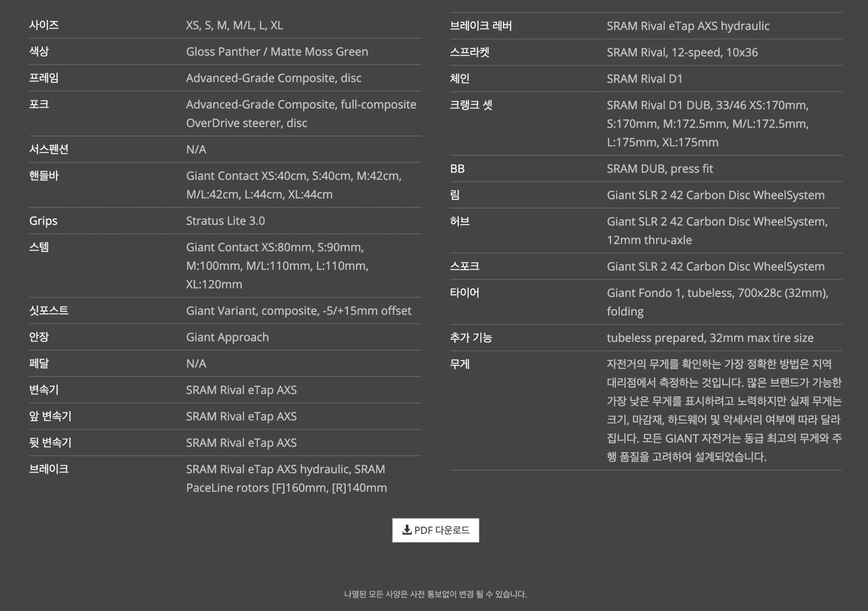Click the Korean weight disclaimer paragraph
This screenshot has height=611, width=868.
(724, 411)
